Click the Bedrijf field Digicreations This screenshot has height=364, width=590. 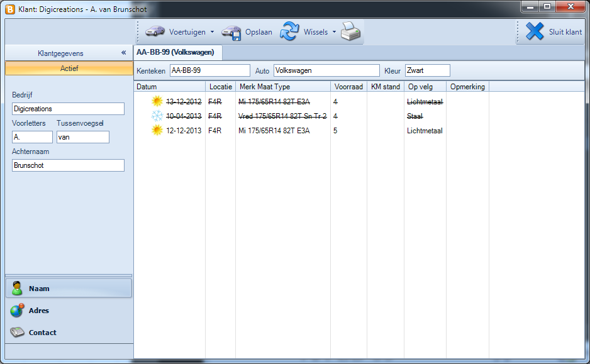tap(68, 109)
